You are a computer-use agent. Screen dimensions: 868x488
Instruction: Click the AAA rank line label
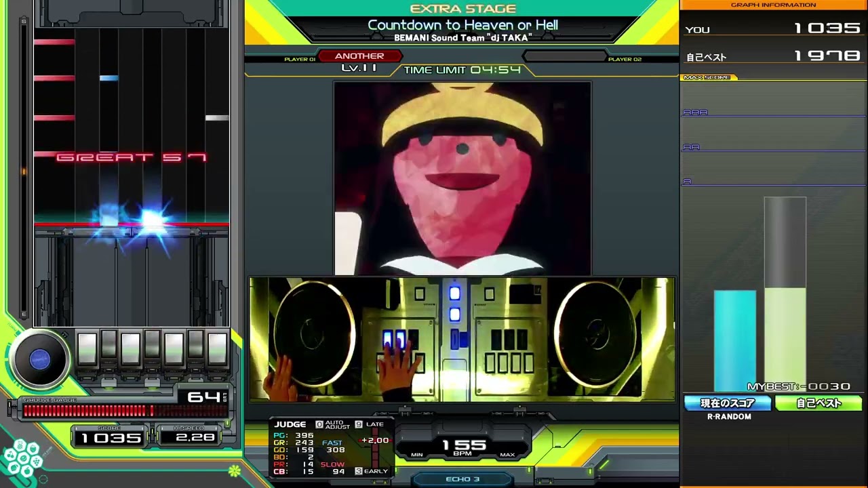[x=695, y=113]
